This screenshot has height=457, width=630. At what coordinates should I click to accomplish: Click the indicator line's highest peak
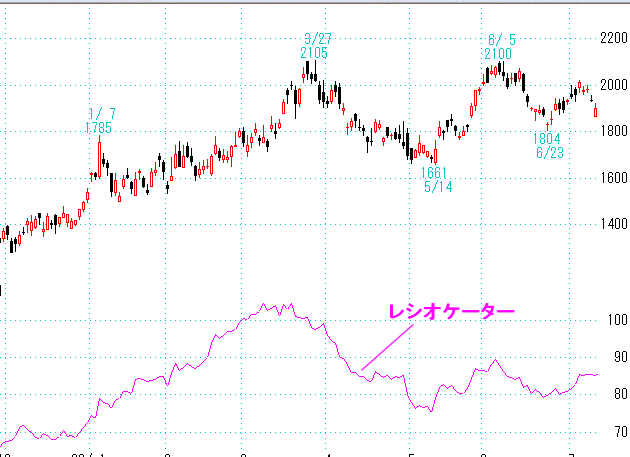264,305
